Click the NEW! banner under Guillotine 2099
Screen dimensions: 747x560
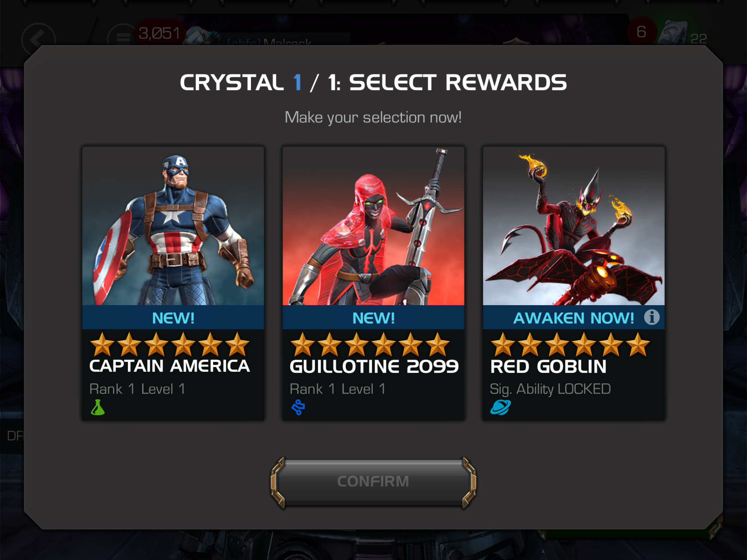(373, 318)
